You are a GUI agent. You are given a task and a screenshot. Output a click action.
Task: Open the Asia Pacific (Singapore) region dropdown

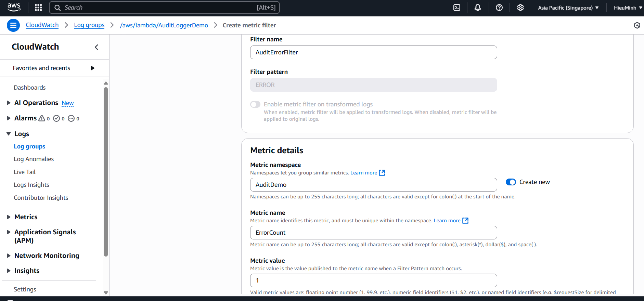click(x=568, y=8)
